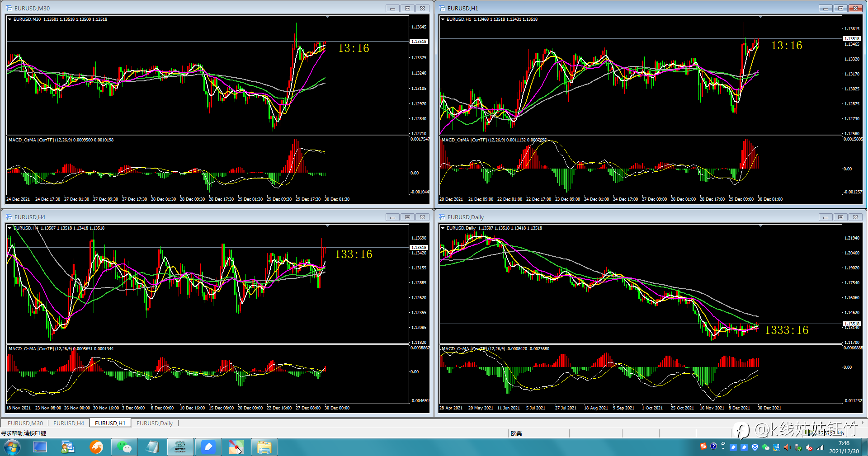Screen dimensions: 868x456
Task: Open WeChat from the taskbar
Action: [x=124, y=447]
